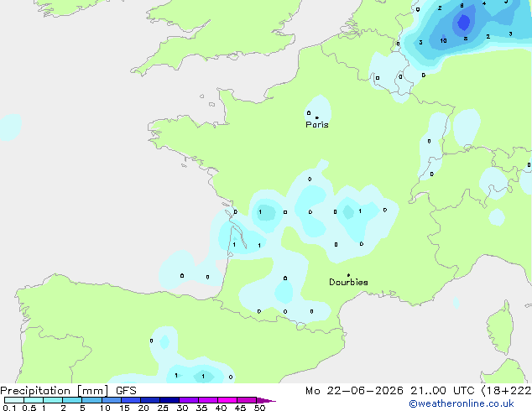Pick the 10–15 mm legend color swatch

point(111,400)
